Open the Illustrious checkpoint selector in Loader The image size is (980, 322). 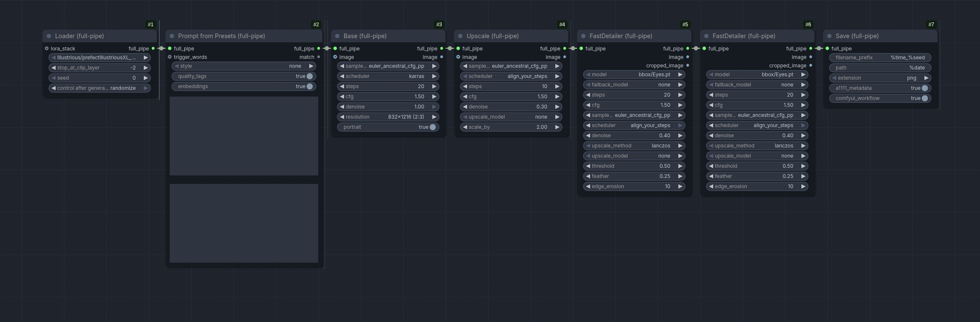click(x=100, y=58)
